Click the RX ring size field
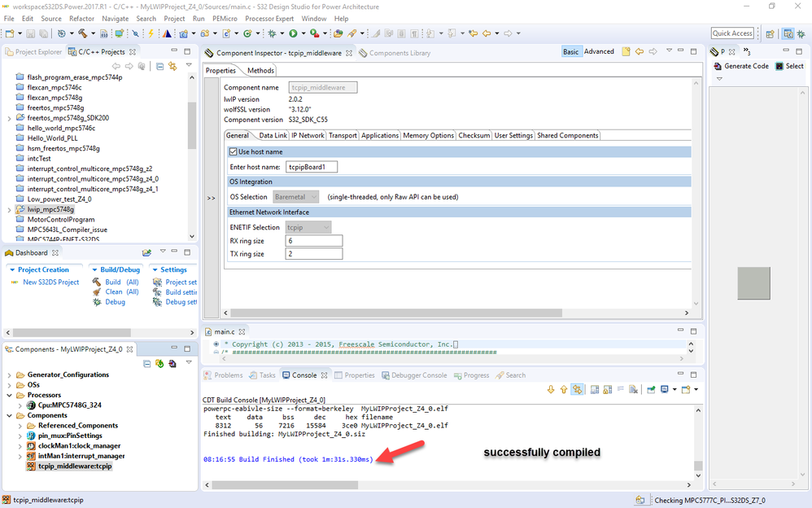Screen dimensions: 812x508 [314, 241]
